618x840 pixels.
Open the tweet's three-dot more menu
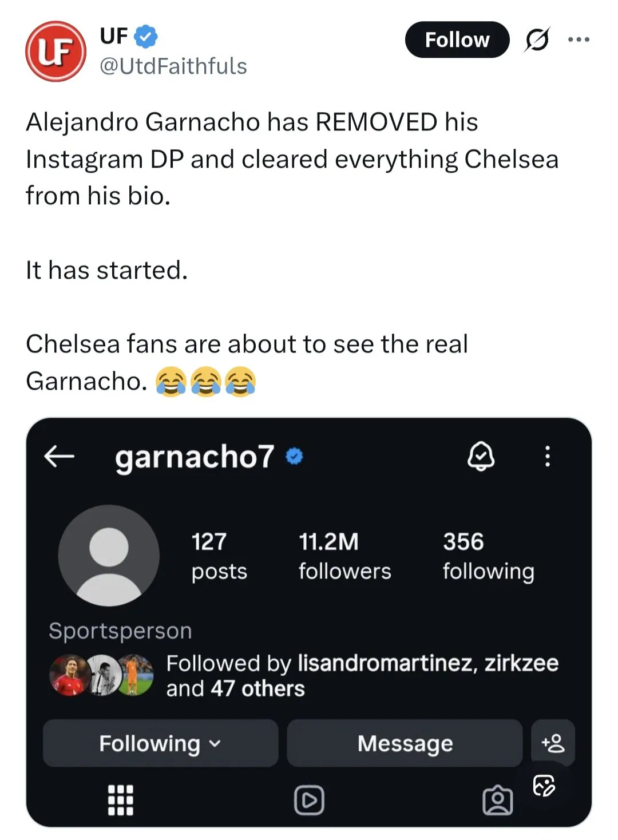point(579,39)
